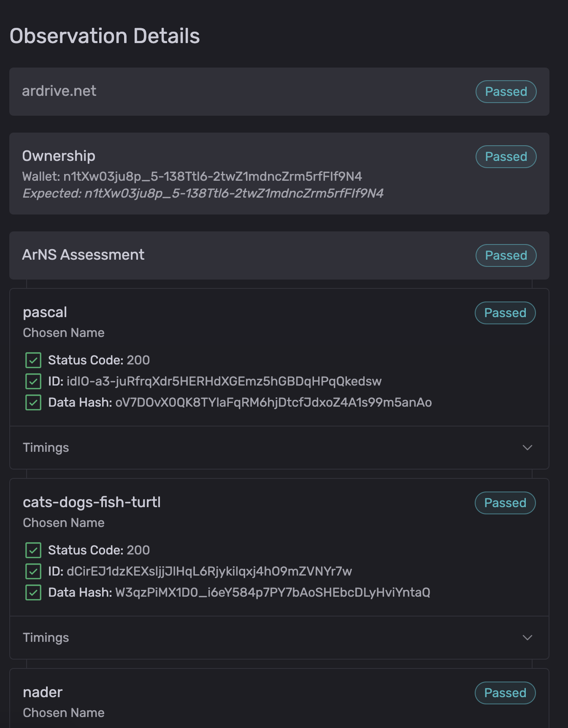Click the nader Passed status badge

coord(505,693)
